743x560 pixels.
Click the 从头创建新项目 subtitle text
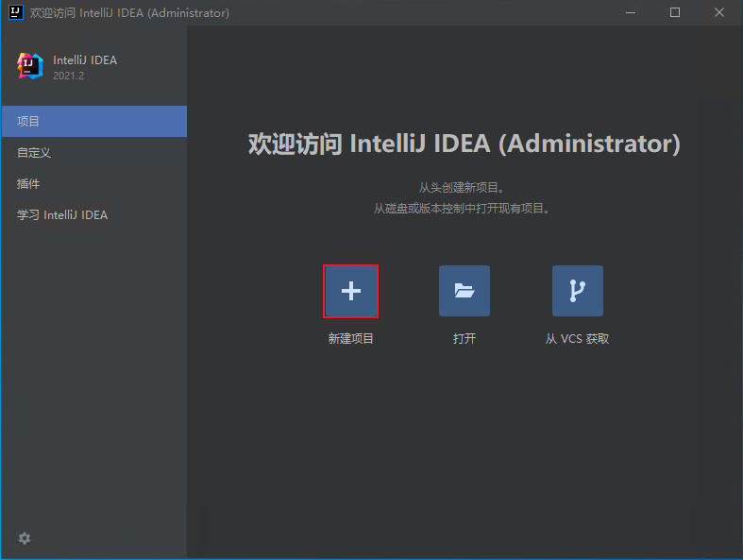(462, 188)
